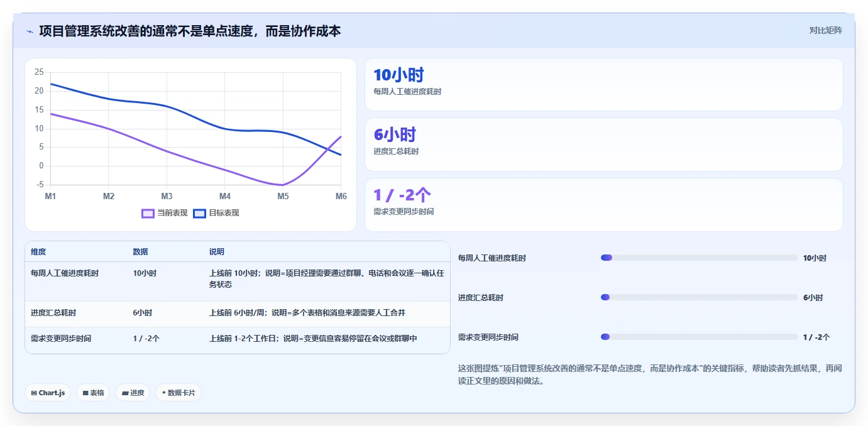Click the M1 x-axis label
The width and height of the screenshot is (868, 426).
click(50, 196)
